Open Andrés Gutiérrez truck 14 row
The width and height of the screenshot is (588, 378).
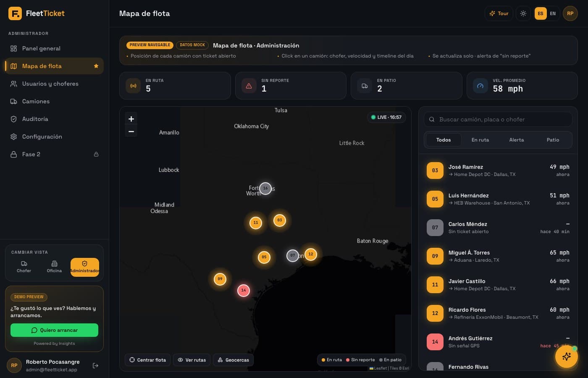[498, 342]
